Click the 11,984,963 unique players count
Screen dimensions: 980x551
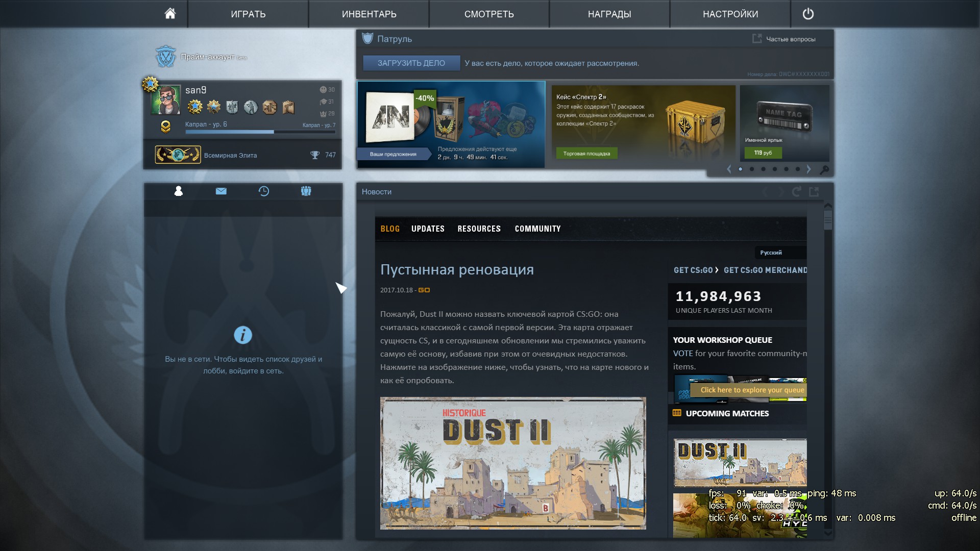click(x=718, y=296)
